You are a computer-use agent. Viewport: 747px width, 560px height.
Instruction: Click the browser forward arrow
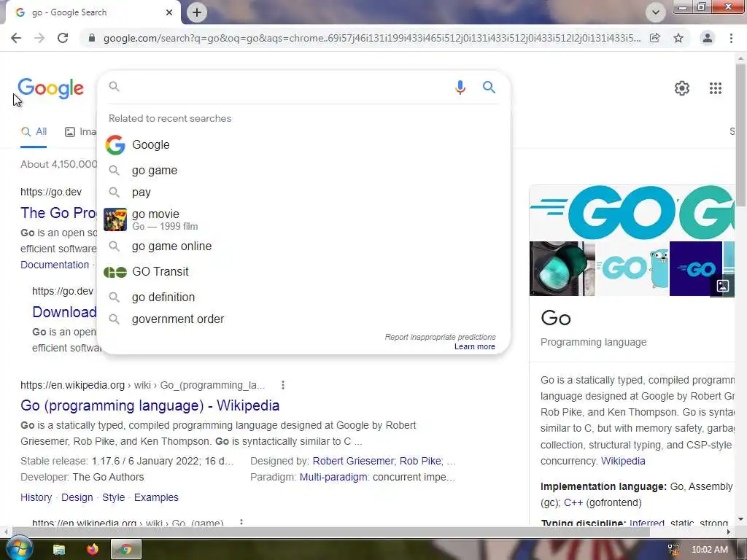[39, 38]
